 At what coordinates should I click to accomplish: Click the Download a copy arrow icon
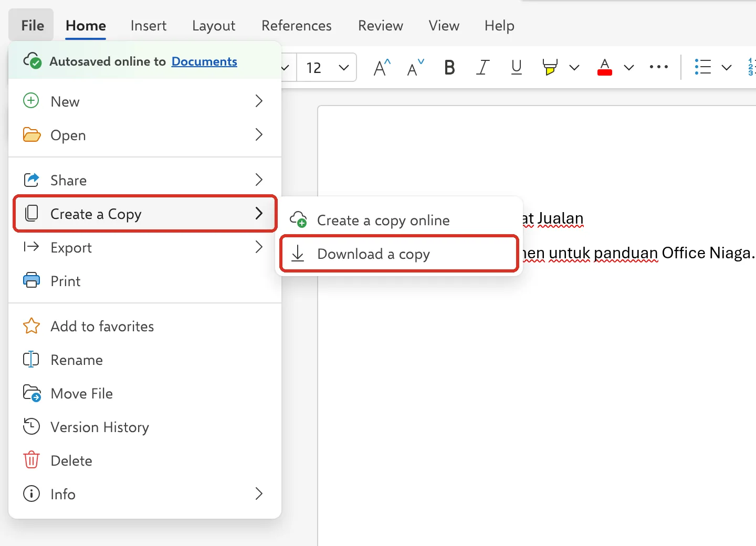point(298,254)
